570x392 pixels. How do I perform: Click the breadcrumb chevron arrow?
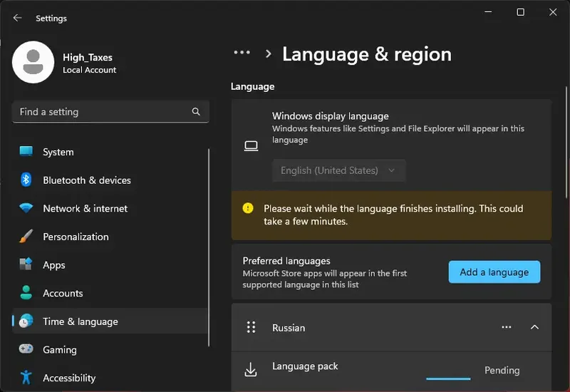pyautogui.click(x=269, y=54)
